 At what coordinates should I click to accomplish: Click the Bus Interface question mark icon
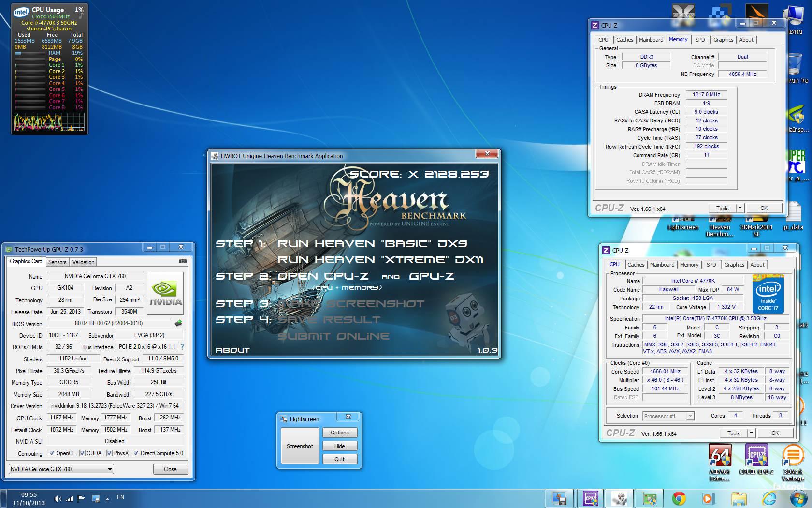(x=182, y=347)
